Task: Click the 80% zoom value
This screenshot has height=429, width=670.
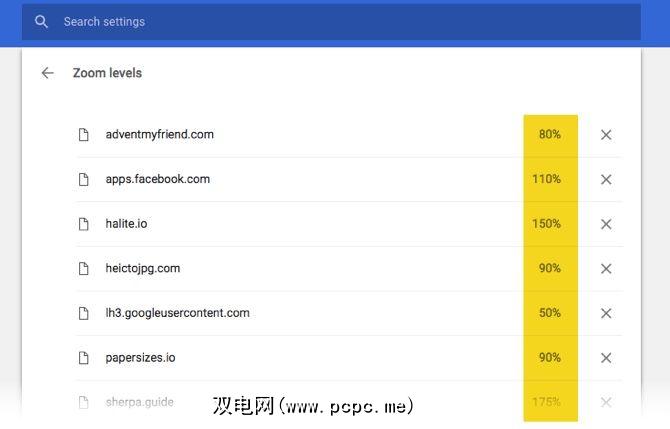Action: tap(550, 135)
